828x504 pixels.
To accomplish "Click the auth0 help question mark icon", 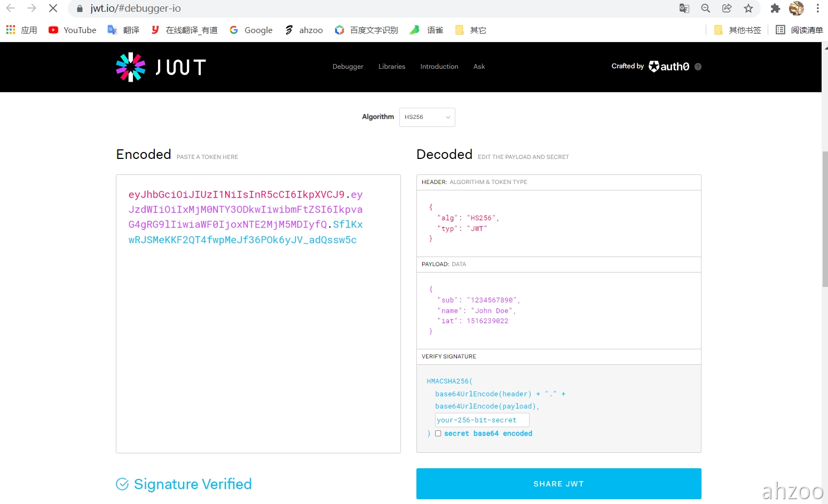I will [x=698, y=67].
